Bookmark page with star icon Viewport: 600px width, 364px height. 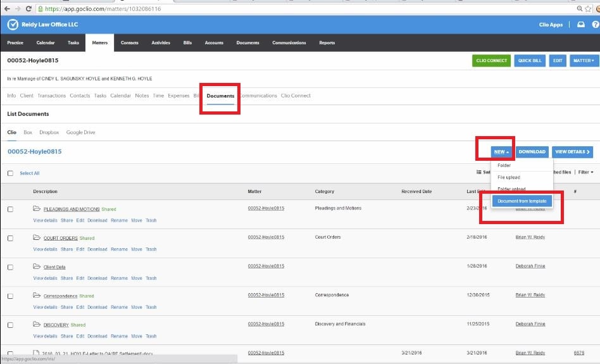click(x=588, y=8)
